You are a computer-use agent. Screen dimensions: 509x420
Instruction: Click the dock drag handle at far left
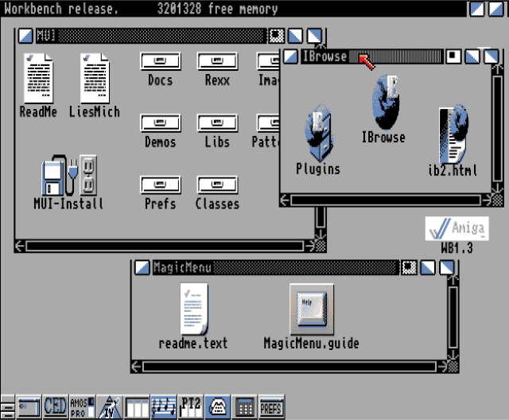[x=7, y=406]
